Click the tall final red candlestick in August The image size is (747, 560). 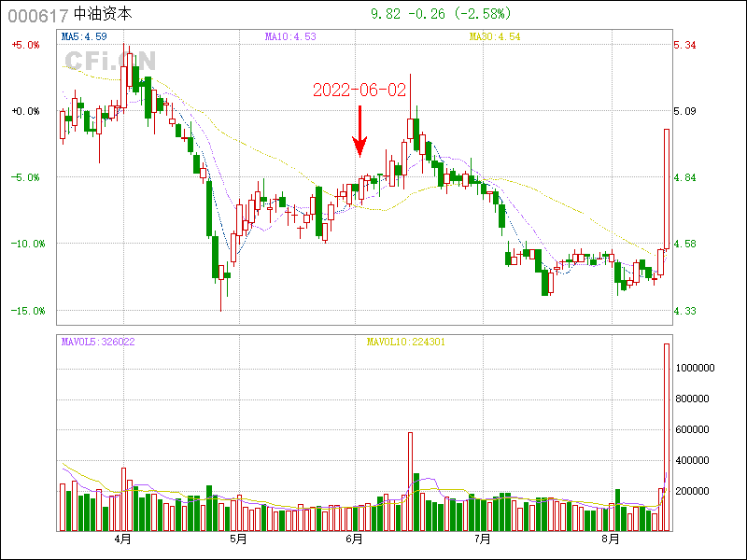[667, 189]
